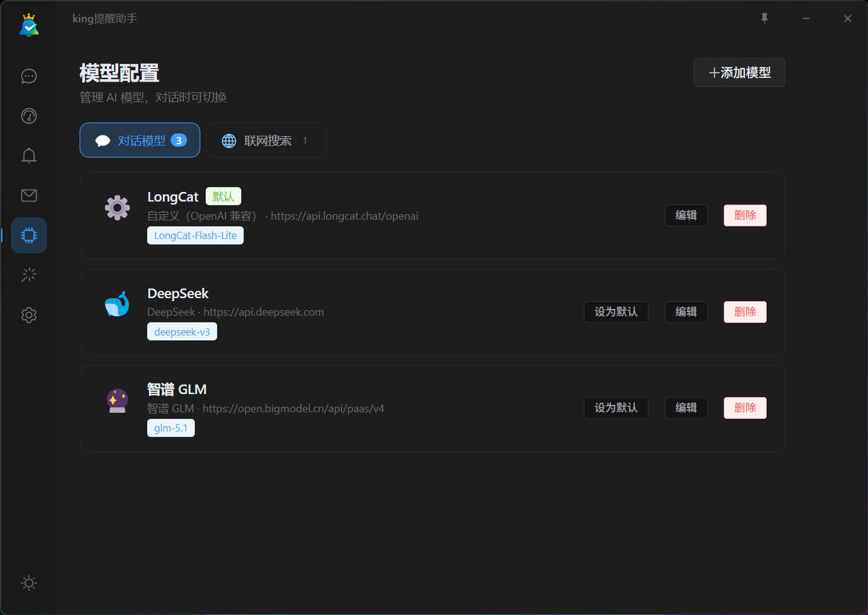This screenshot has width=868, height=615.
Task: Open the dashboard gauge sidebar icon
Action: (29, 116)
